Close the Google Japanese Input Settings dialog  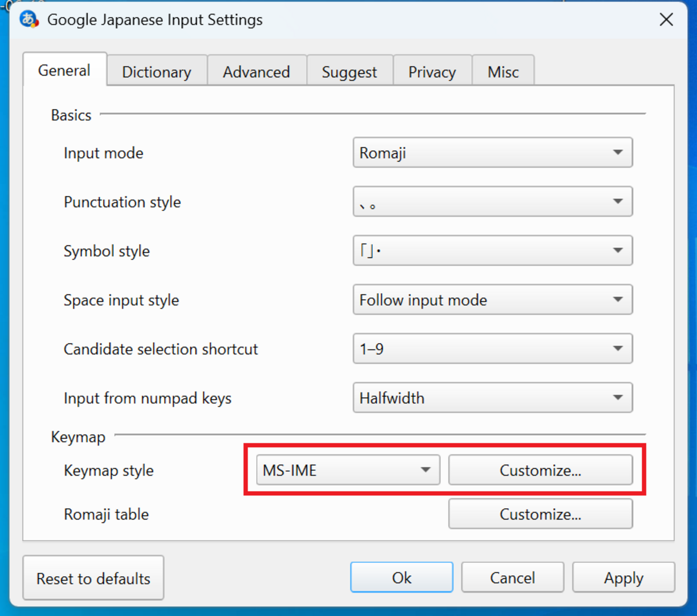pos(666,20)
